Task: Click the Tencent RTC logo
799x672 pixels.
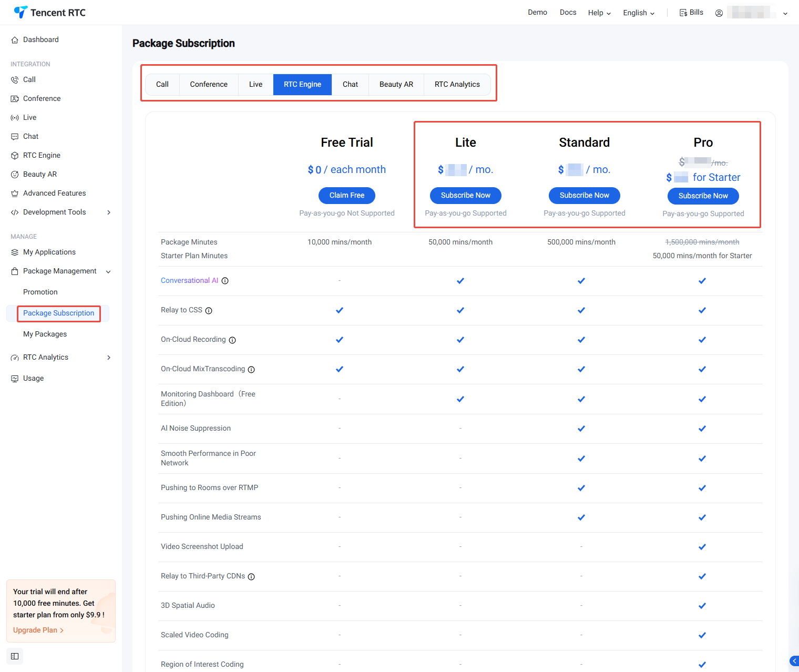Action: 49,12
